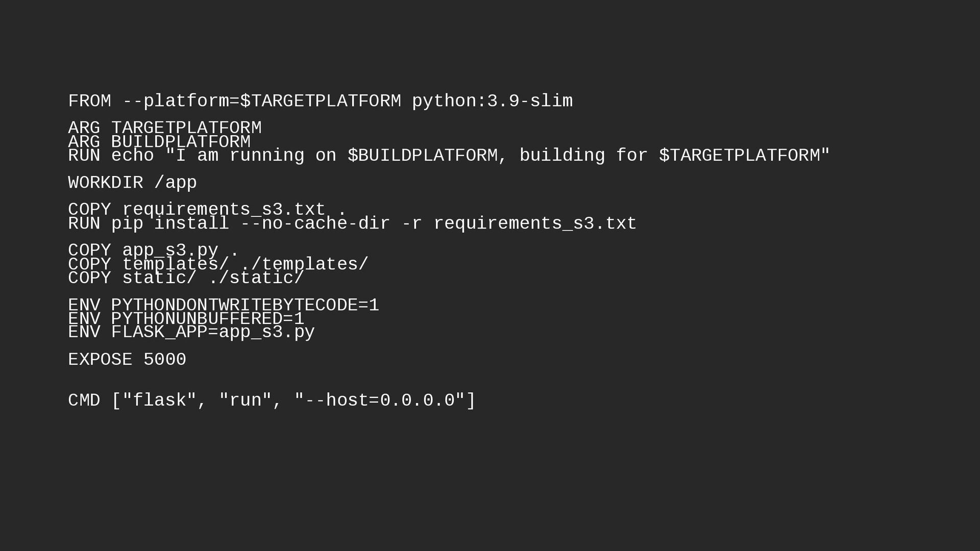Image resolution: width=980 pixels, height=551 pixels.
Task: Click $BUILDPLATFORM inside the echo string
Action: point(422,156)
